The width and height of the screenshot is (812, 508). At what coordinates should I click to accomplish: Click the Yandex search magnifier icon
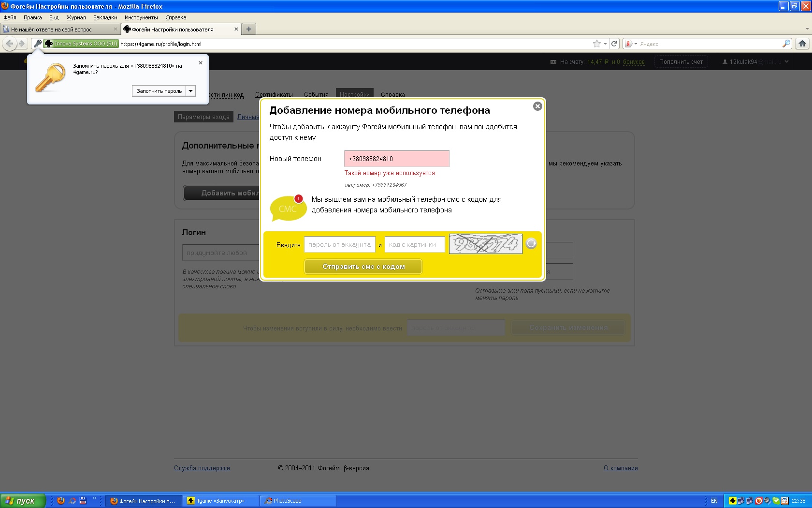[786, 44]
